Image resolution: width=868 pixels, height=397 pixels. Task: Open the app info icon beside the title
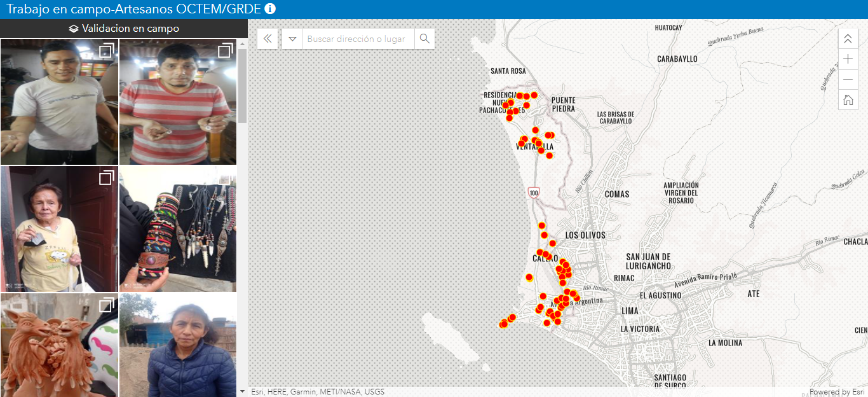pos(270,9)
